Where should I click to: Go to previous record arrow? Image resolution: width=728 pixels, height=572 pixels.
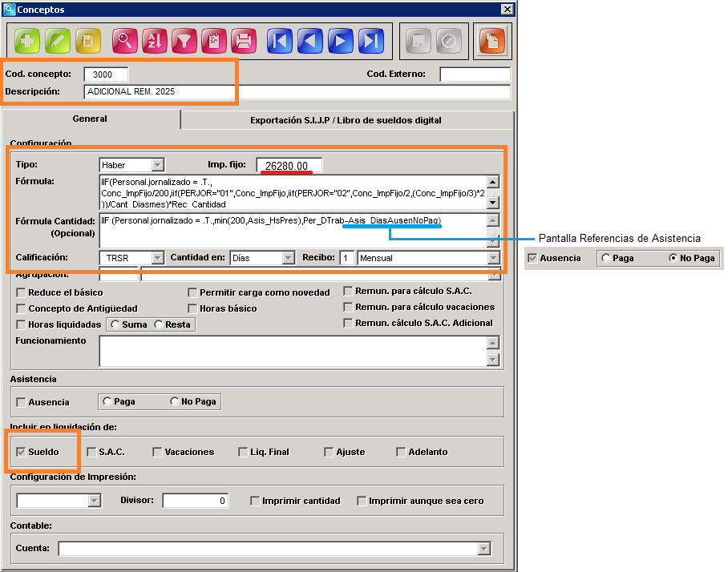[x=310, y=41]
